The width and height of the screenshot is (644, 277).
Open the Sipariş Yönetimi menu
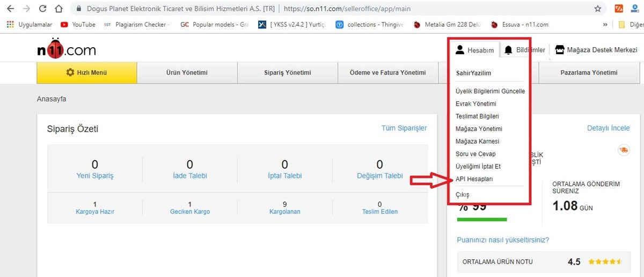pos(287,73)
